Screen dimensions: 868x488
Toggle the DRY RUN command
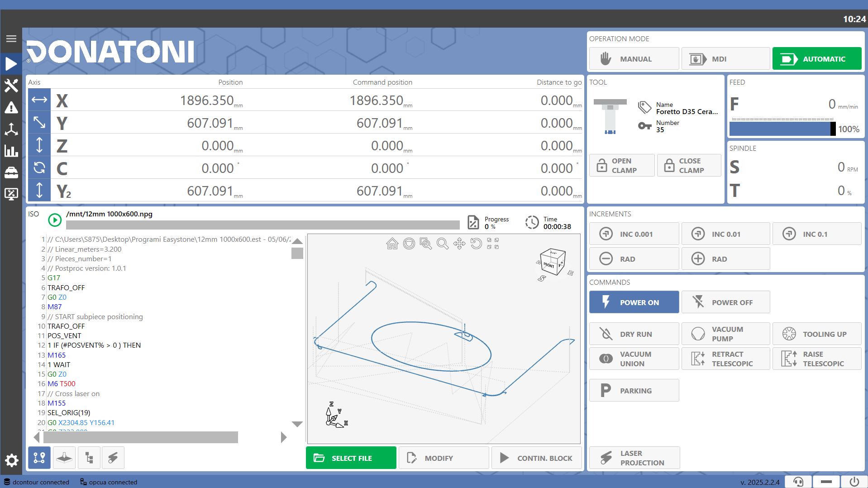634,334
